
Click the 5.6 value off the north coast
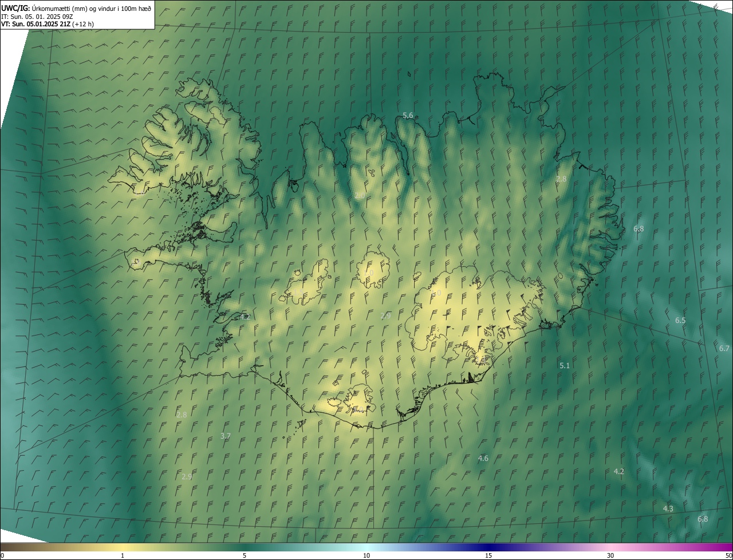coord(408,116)
